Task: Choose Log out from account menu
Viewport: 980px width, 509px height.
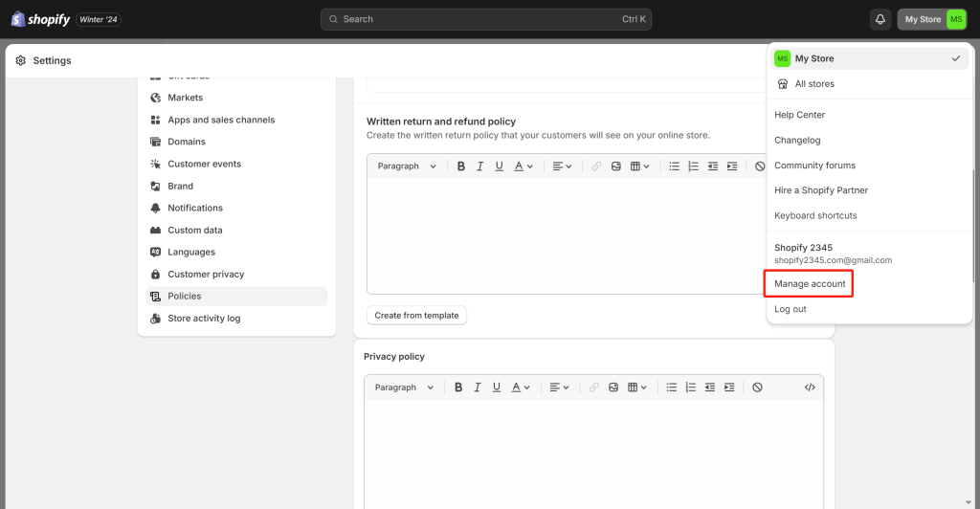Action: (790, 309)
